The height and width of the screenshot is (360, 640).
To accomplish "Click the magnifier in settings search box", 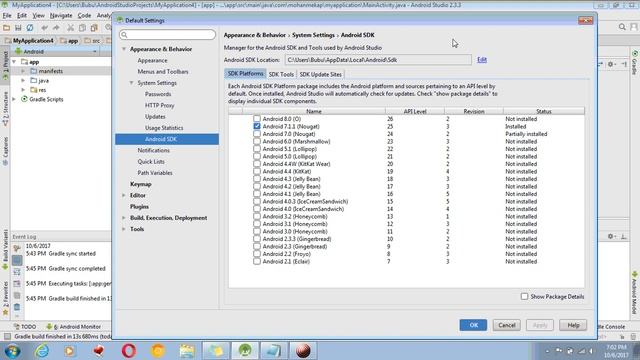I will (124, 35).
